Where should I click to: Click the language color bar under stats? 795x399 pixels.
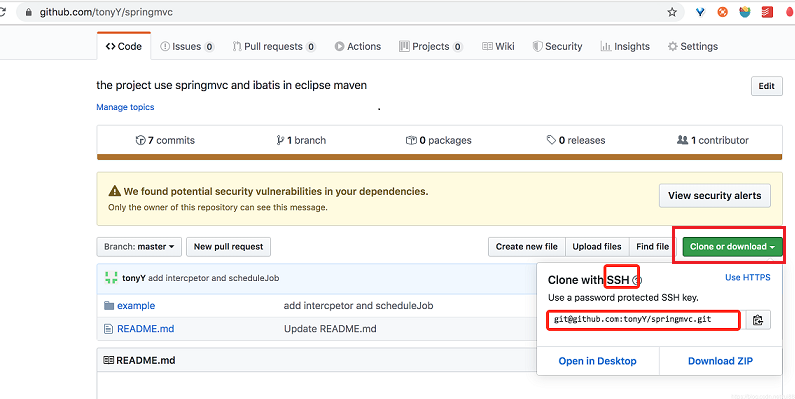440,157
